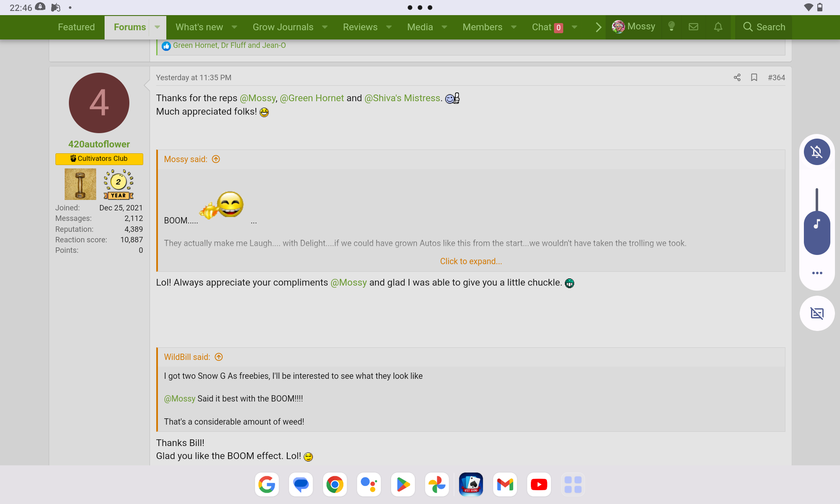Screen dimensions: 840x504
Task: Open the 420autoflower username link
Action: [99, 144]
